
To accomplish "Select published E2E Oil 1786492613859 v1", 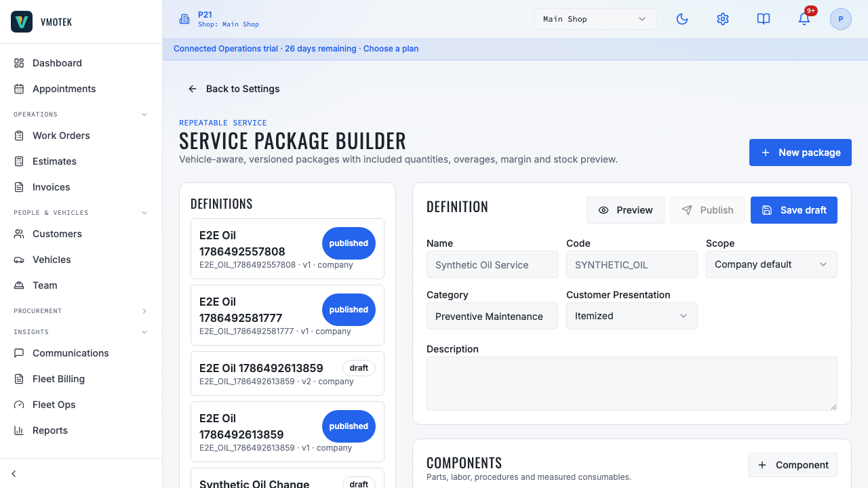I will 288,432.
